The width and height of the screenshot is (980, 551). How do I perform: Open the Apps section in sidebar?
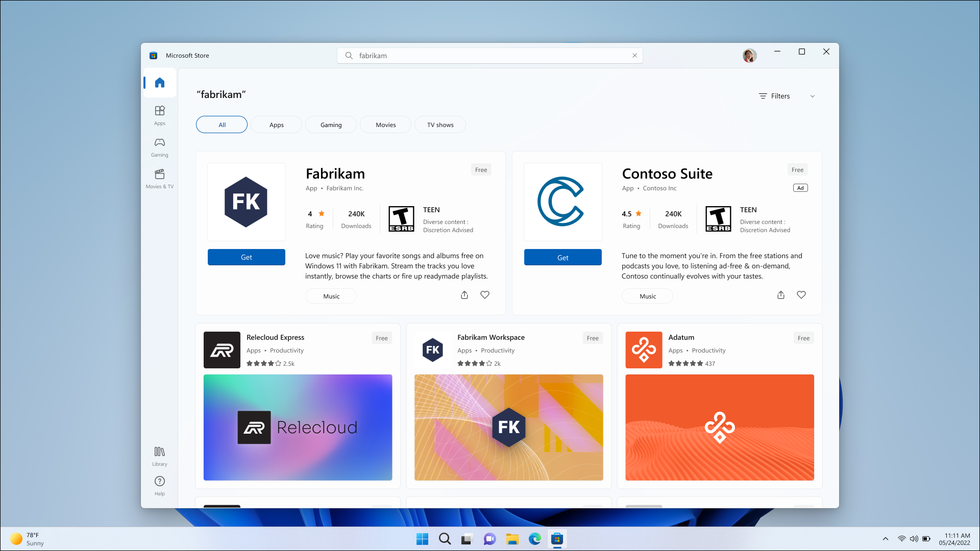[160, 114]
